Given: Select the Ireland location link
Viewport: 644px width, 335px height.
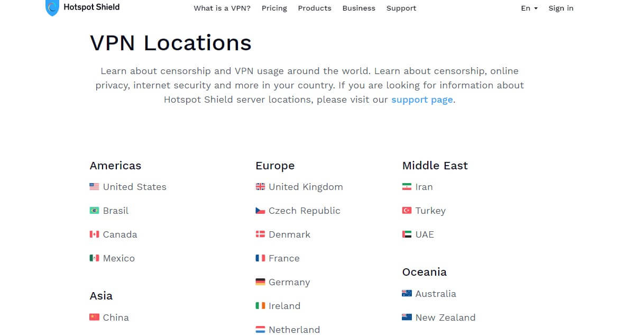Looking at the screenshot, I should [284, 306].
